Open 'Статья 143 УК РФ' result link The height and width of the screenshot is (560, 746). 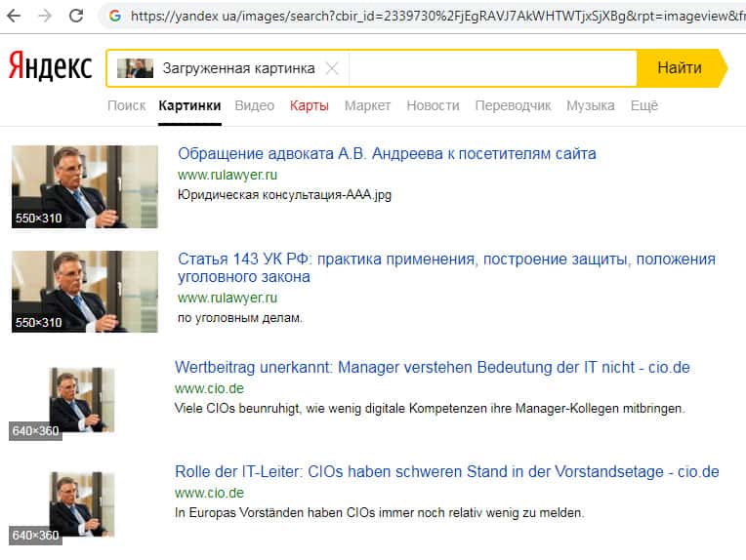tap(446, 267)
